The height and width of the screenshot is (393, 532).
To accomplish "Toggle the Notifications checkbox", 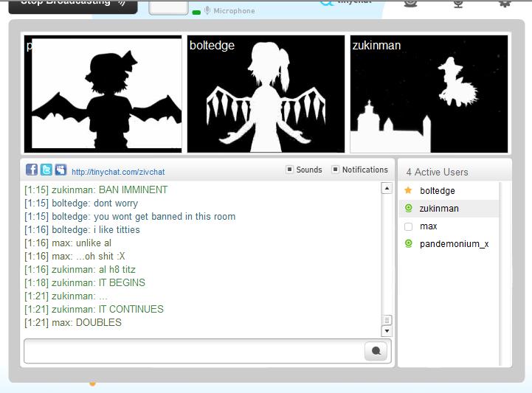I will click(335, 169).
